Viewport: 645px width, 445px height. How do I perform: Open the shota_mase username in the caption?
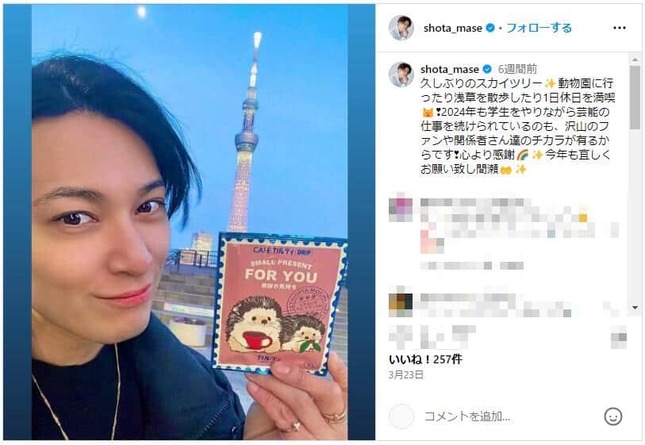click(x=450, y=69)
